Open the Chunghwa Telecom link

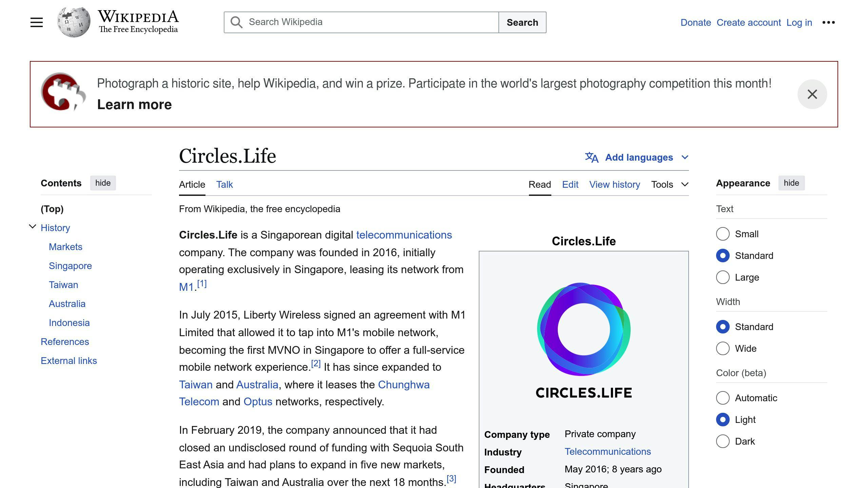[403, 385]
